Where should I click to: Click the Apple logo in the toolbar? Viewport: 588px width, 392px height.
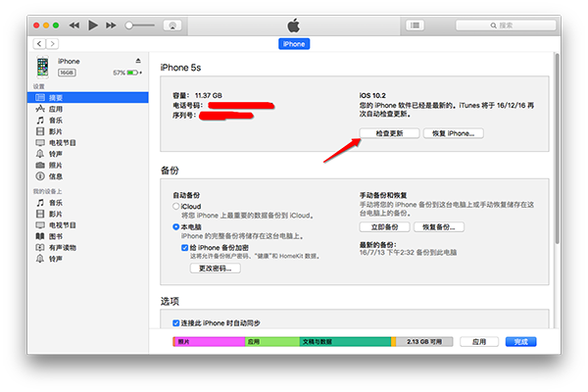(294, 25)
